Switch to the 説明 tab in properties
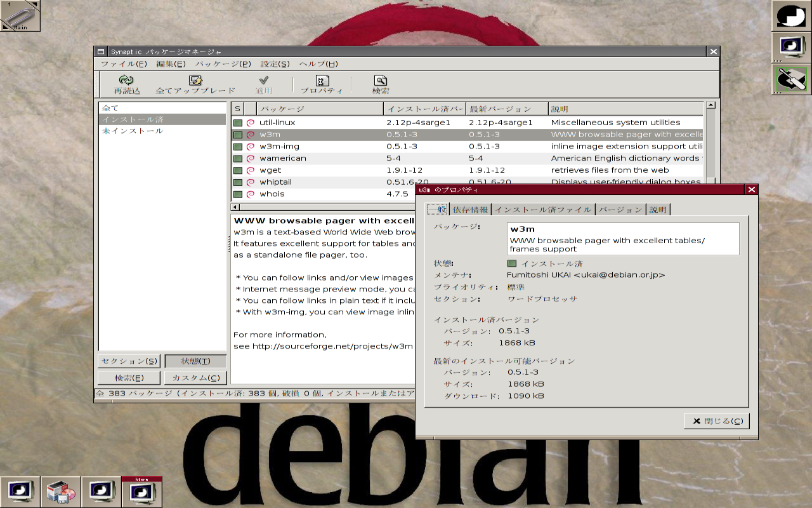 (x=658, y=210)
